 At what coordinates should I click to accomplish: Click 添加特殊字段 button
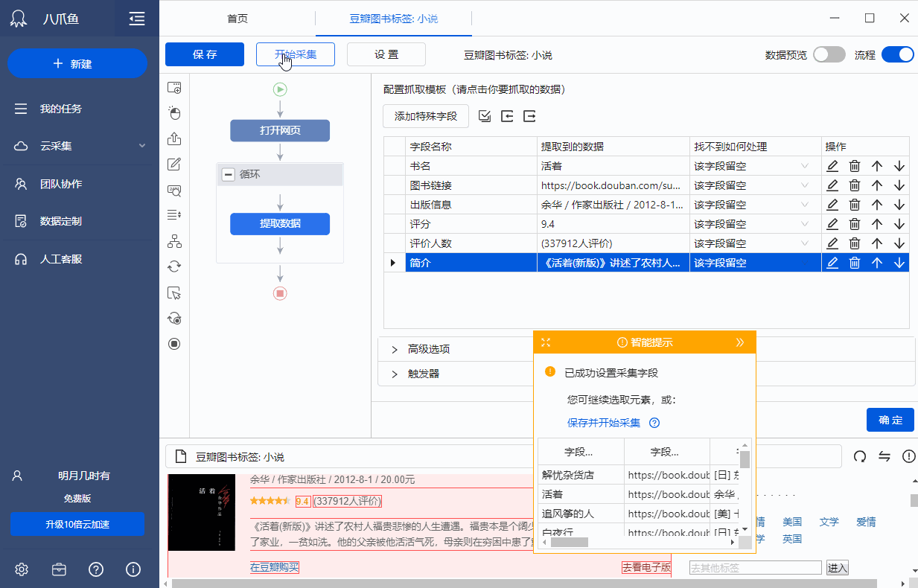[x=426, y=116]
